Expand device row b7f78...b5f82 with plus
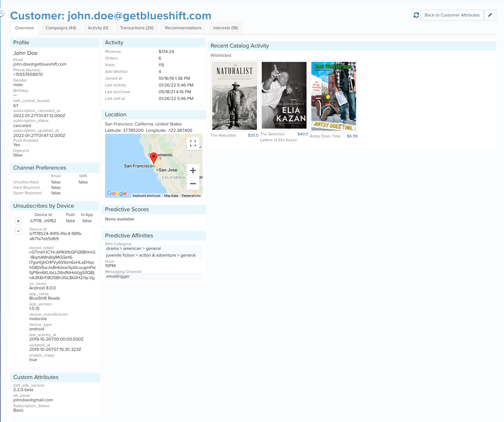 [x=18, y=221]
